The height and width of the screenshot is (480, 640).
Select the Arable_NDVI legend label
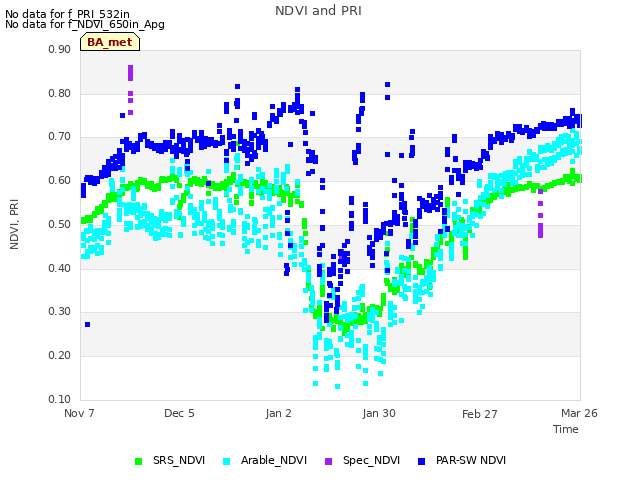(x=274, y=460)
